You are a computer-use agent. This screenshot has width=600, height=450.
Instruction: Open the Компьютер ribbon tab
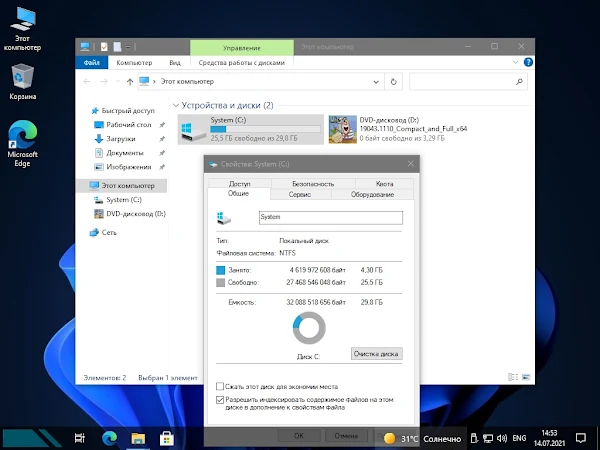pos(134,62)
